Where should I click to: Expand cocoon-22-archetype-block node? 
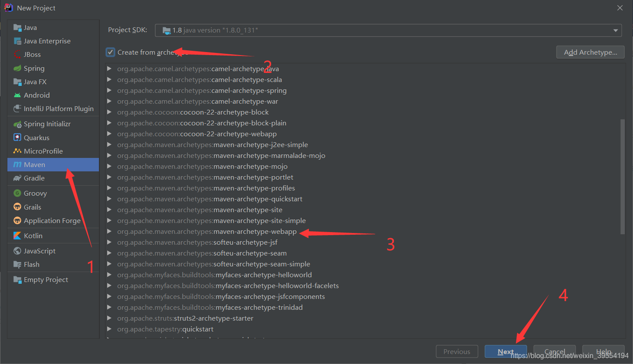(109, 112)
